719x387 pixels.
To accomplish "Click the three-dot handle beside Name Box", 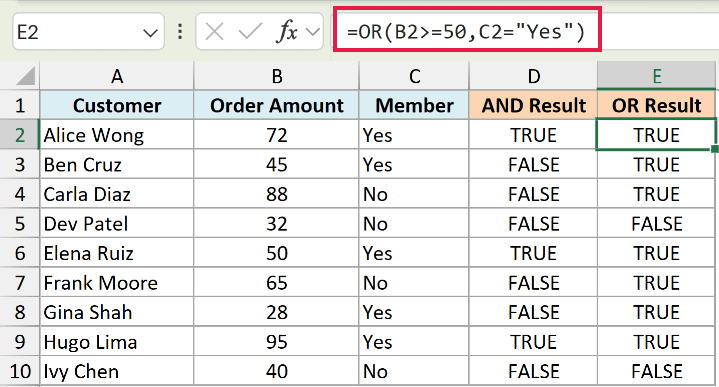I will (180, 32).
